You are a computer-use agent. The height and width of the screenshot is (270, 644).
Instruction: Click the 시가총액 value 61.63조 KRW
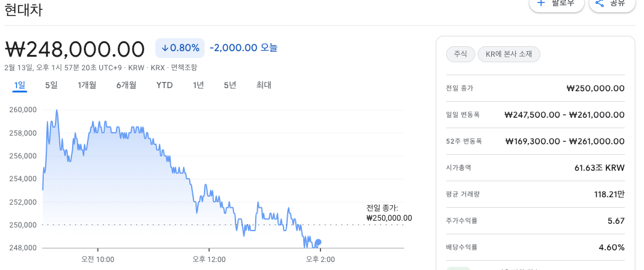(599, 168)
